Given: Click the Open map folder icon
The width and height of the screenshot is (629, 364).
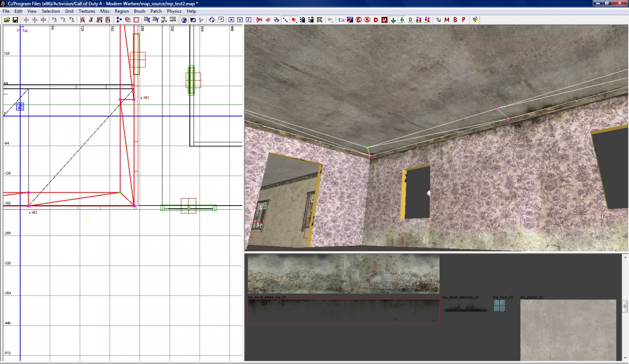Looking at the screenshot, I should click(x=7, y=20).
